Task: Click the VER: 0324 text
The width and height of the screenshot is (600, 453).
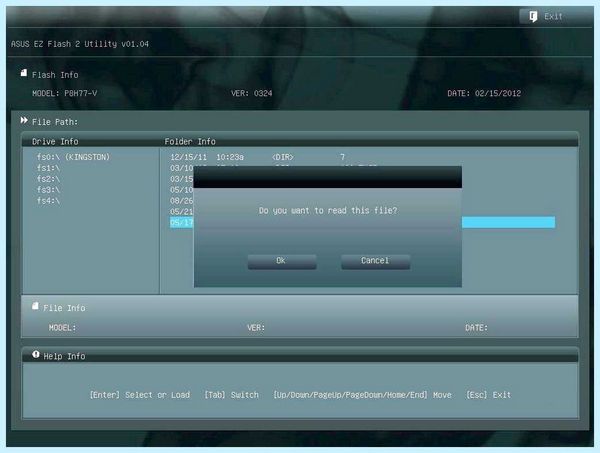Action: [251, 93]
